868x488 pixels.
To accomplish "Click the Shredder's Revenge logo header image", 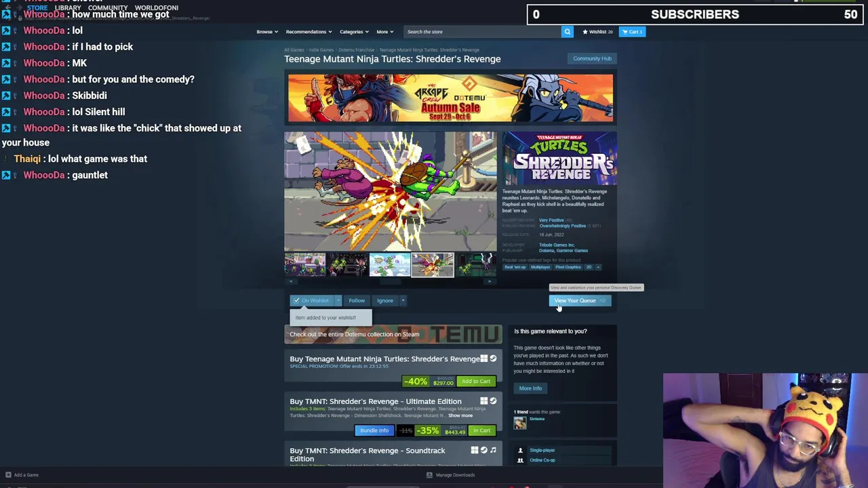I will point(560,159).
